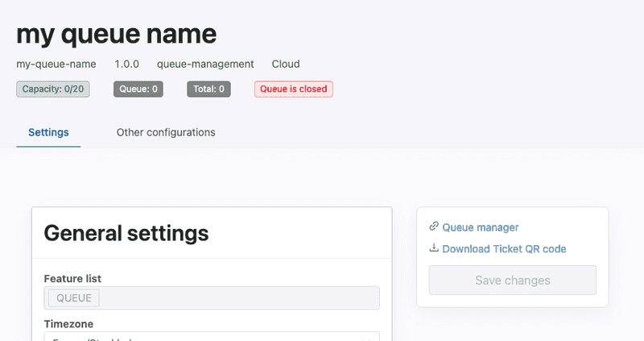The height and width of the screenshot is (341, 644).
Task: Open the Queue manager link
Action: tap(481, 227)
